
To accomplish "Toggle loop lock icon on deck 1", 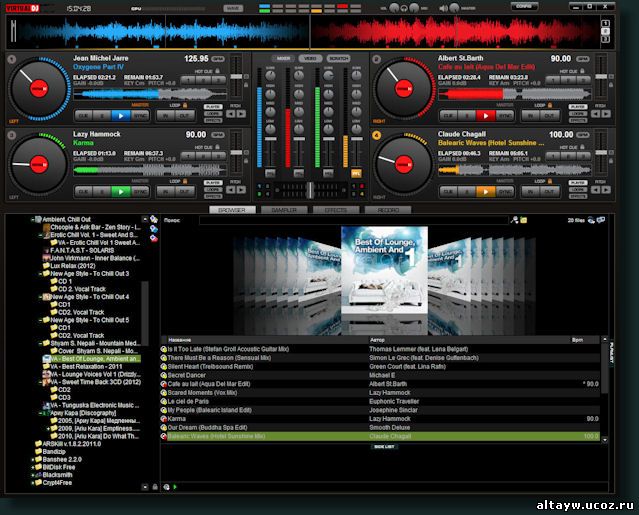I will (185, 105).
